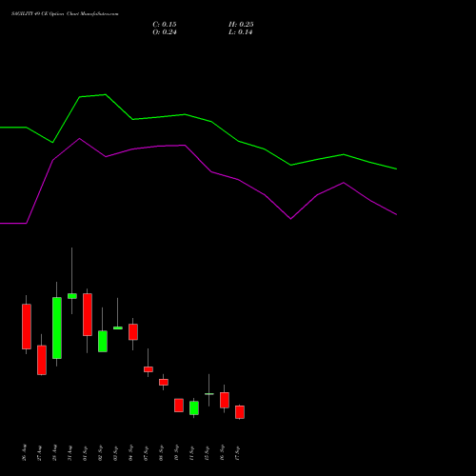The width and height of the screenshot is (476, 476).
Task: Click the 01 Sep date label
Action: 86,452
